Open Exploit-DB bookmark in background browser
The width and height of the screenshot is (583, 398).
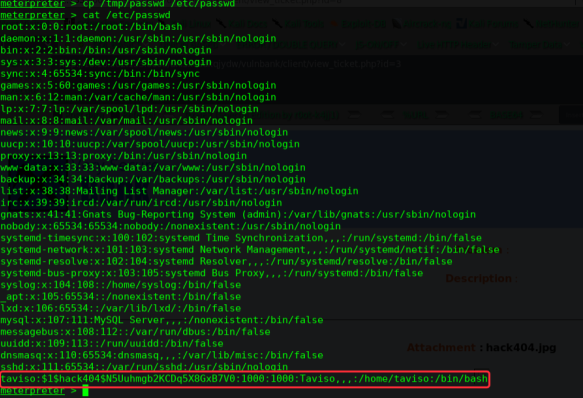[363, 25]
